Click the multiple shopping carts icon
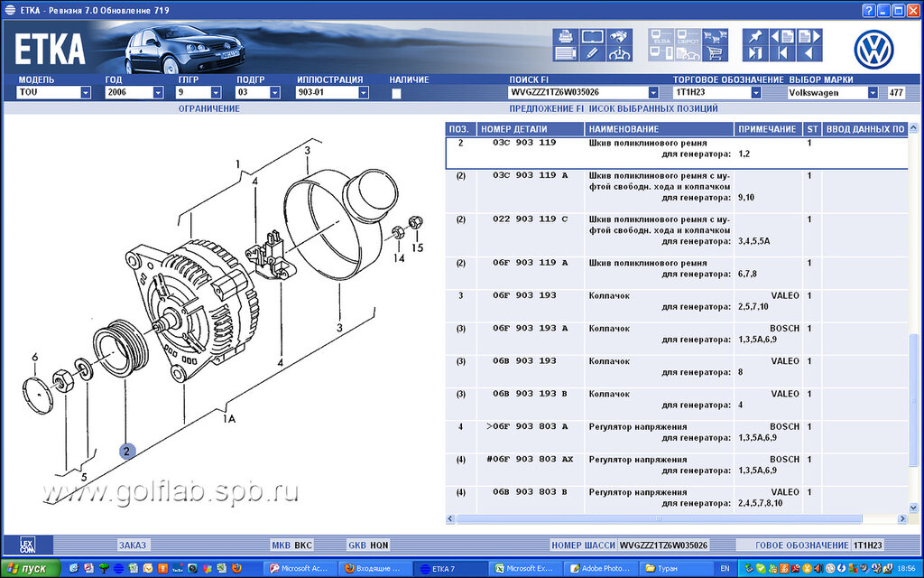The image size is (924, 578). [715, 36]
